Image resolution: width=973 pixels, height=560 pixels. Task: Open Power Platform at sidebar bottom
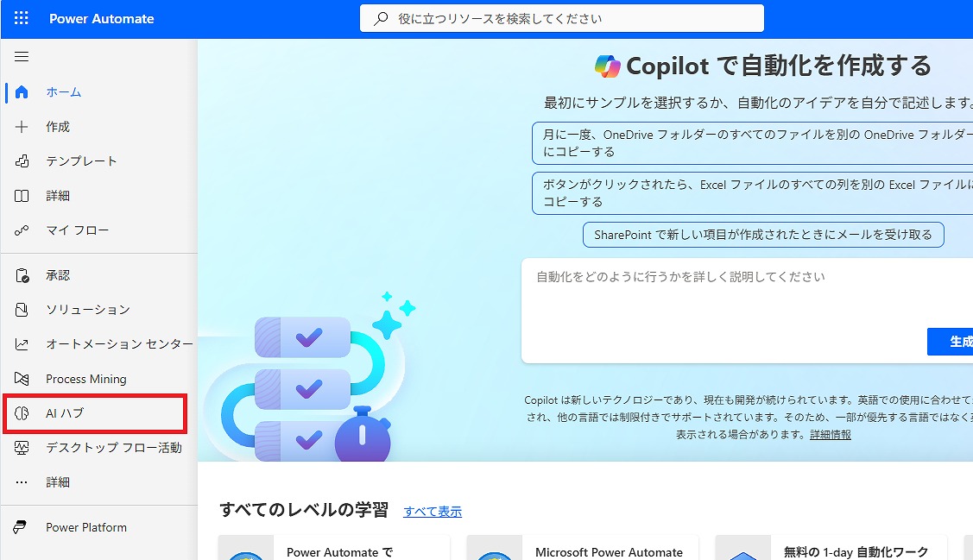[x=85, y=527]
